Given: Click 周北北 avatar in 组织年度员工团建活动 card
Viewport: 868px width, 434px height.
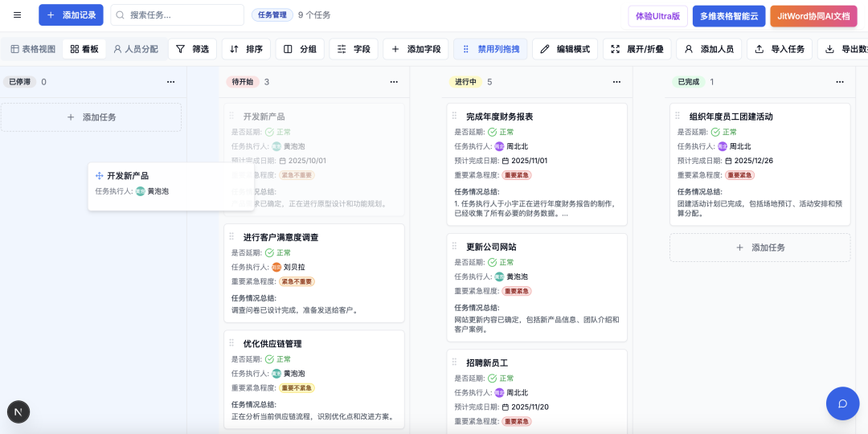Looking at the screenshot, I should click(723, 147).
